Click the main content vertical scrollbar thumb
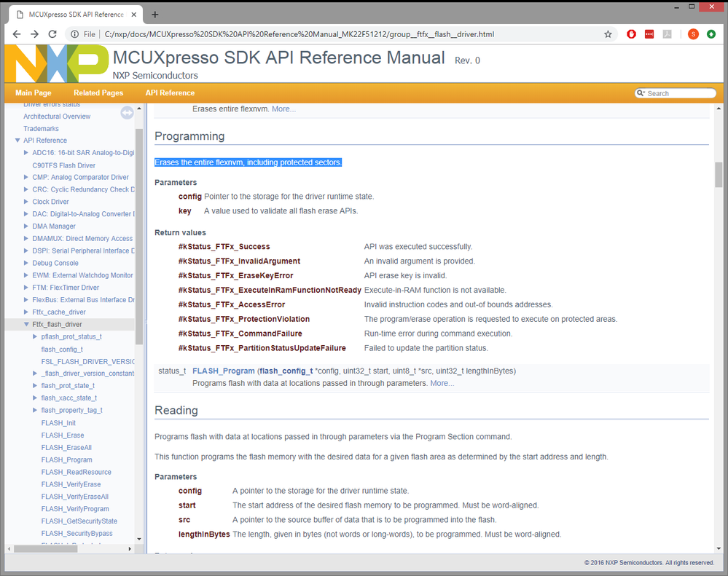 coord(719,174)
